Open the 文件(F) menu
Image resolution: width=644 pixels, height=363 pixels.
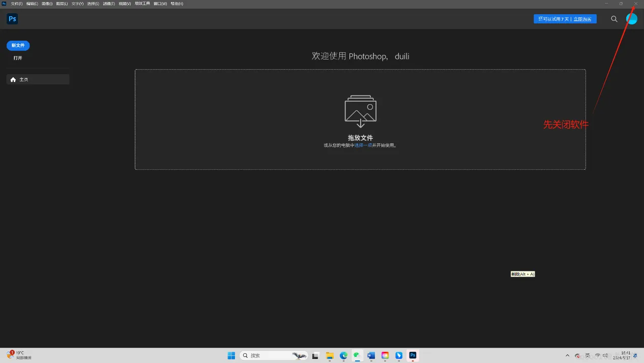pyautogui.click(x=17, y=4)
